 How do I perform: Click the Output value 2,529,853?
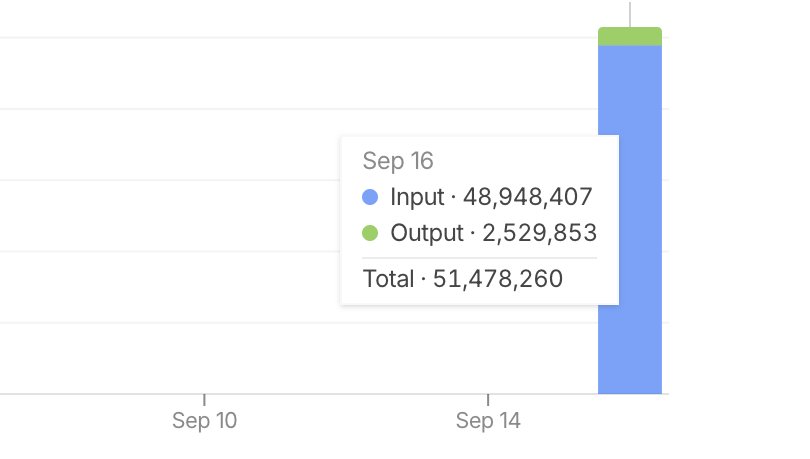[539, 233]
